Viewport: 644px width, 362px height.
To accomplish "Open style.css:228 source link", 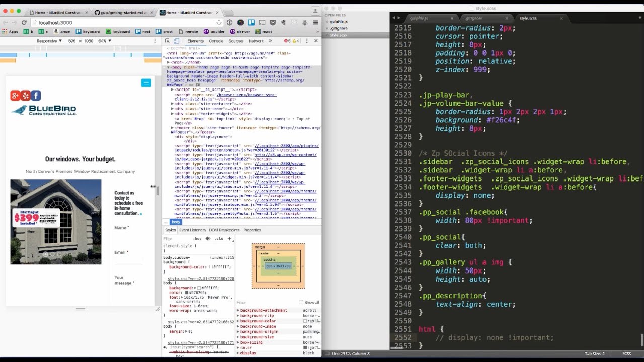I will 201,278.
